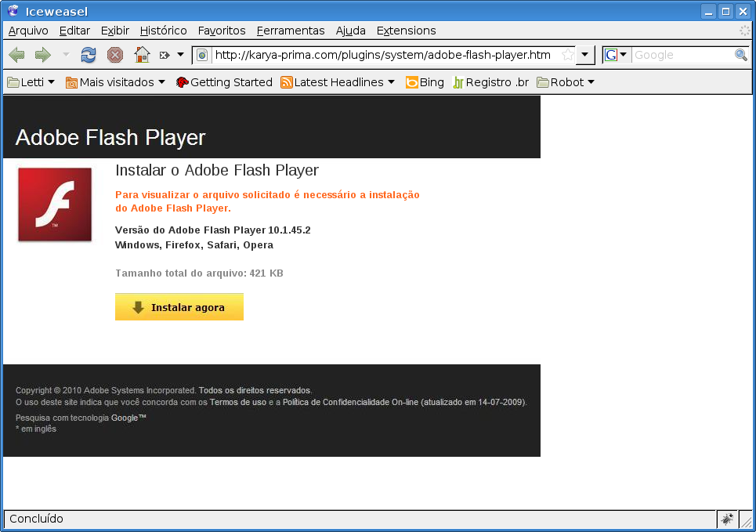Go to the home page icon
756x532 pixels.
[142, 55]
